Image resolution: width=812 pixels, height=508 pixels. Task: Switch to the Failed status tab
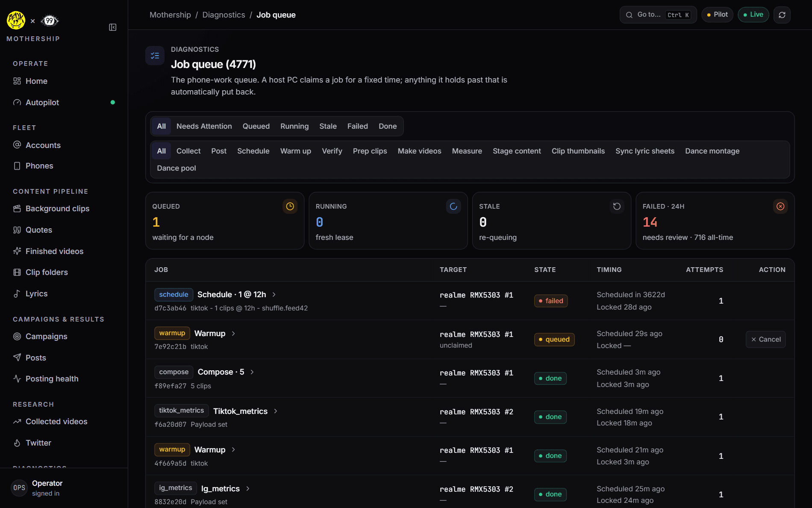tap(358, 126)
